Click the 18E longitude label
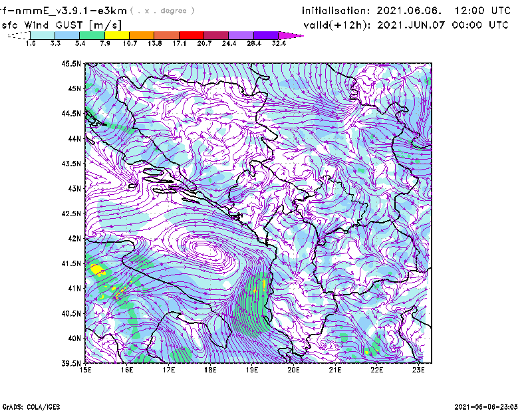The width and height of the screenshot is (532, 411). [210, 370]
